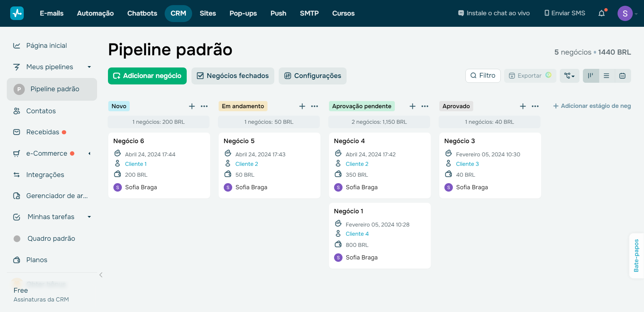The image size is (644, 312).
Task: Click the Adicionar negócio button
Action: [147, 76]
